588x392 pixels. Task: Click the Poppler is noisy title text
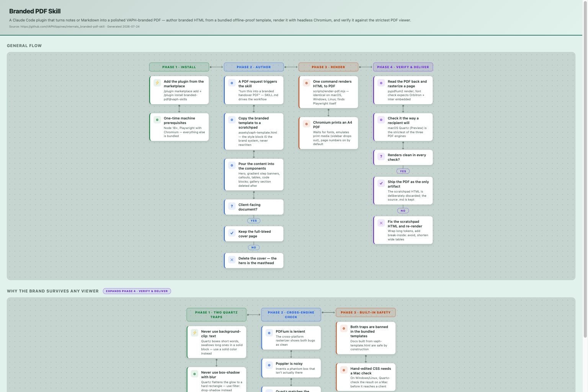[289, 364]
